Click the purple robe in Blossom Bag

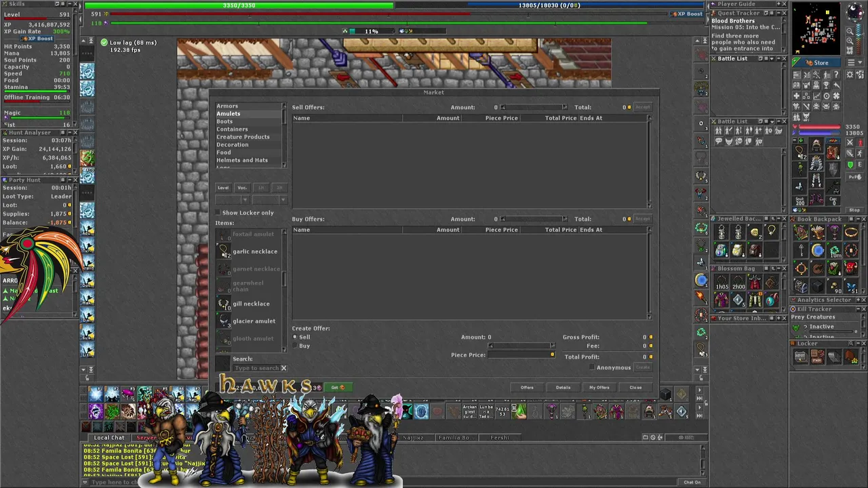point(721,299)
